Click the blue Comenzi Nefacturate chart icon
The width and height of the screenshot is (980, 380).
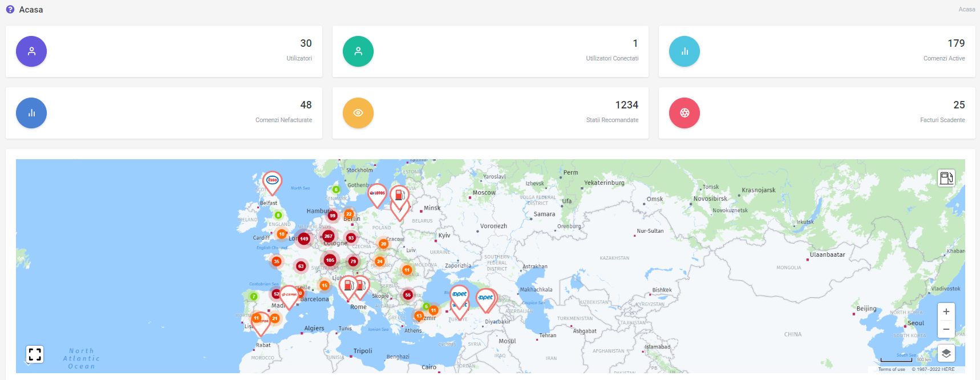31,113
